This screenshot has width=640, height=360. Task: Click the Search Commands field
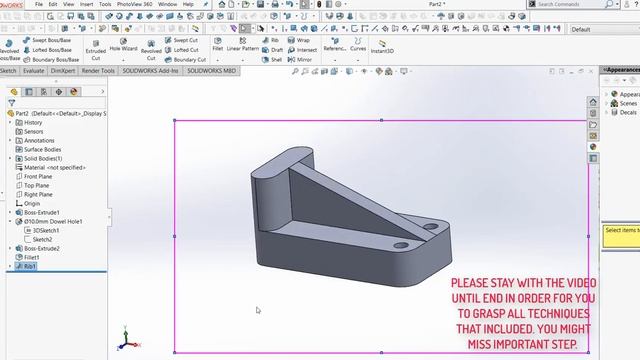[x=571, y=4]
